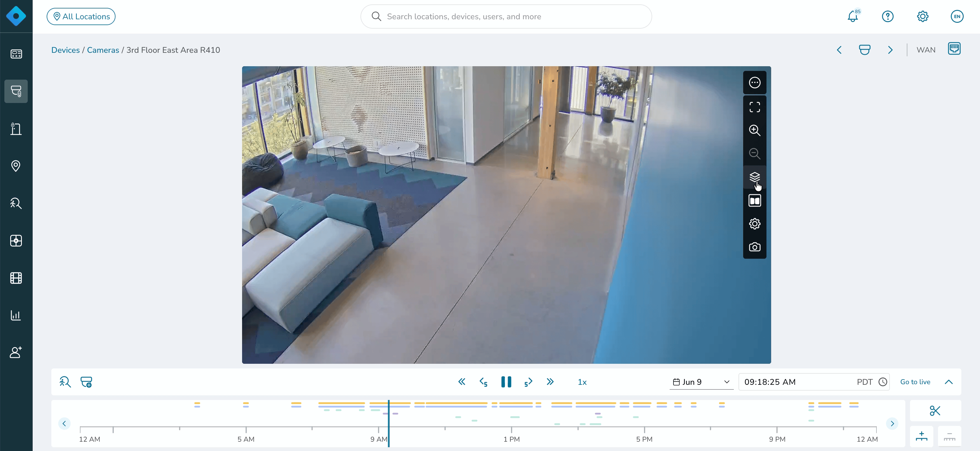
Task: Change the 1x playback speed
Action: pyautogui.click(x=582, y=382)
